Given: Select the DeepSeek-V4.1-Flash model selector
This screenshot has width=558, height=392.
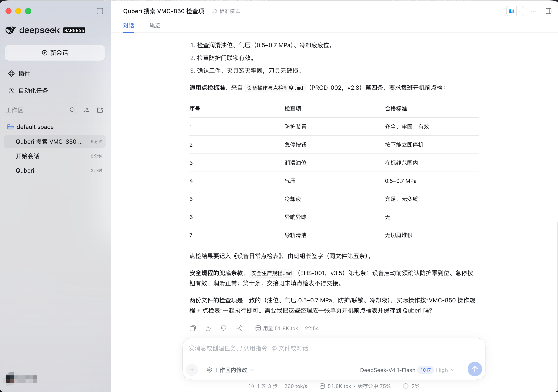Looking at the screenshot, I should (x=387, y=370).
